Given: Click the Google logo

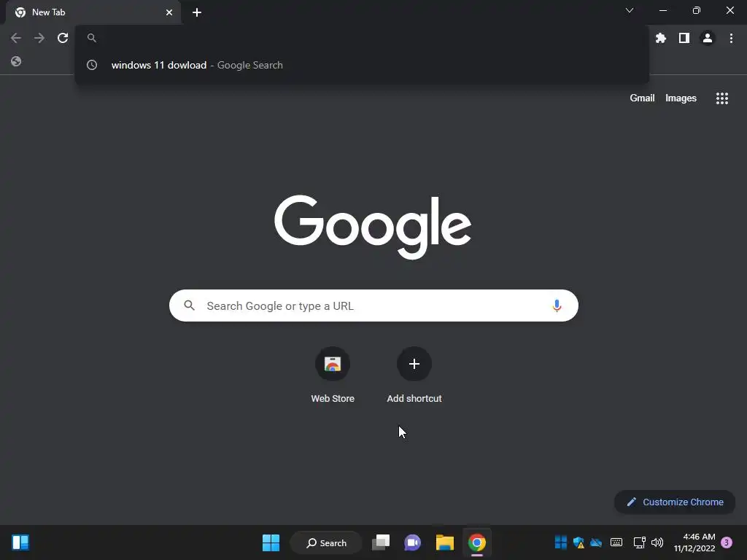Looking at the screenshot, I should 373,227.
